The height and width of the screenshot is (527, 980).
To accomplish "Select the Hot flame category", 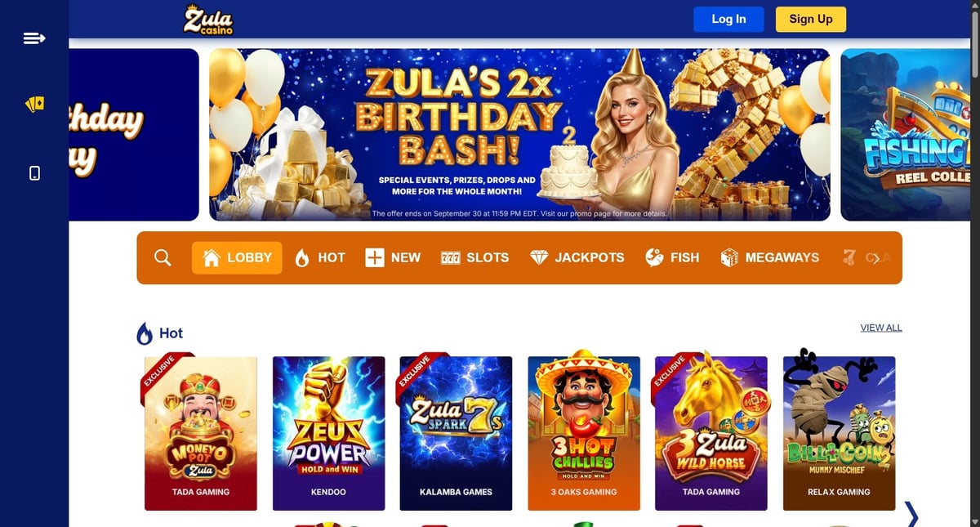I will 319,257.
